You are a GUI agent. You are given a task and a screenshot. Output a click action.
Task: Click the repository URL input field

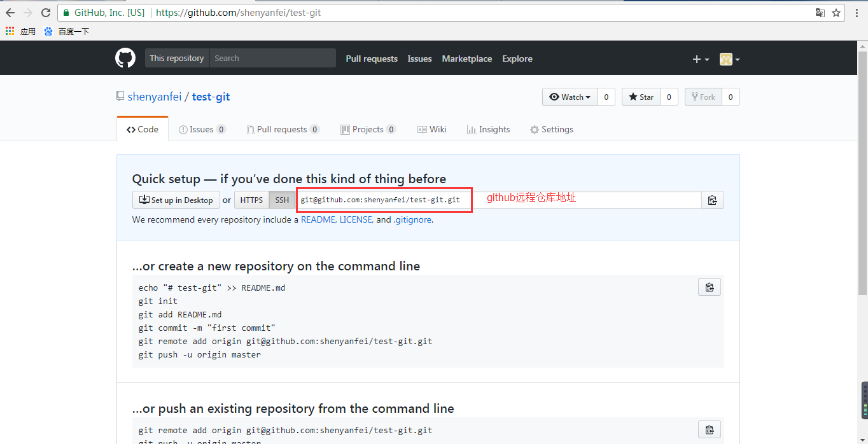499,200
